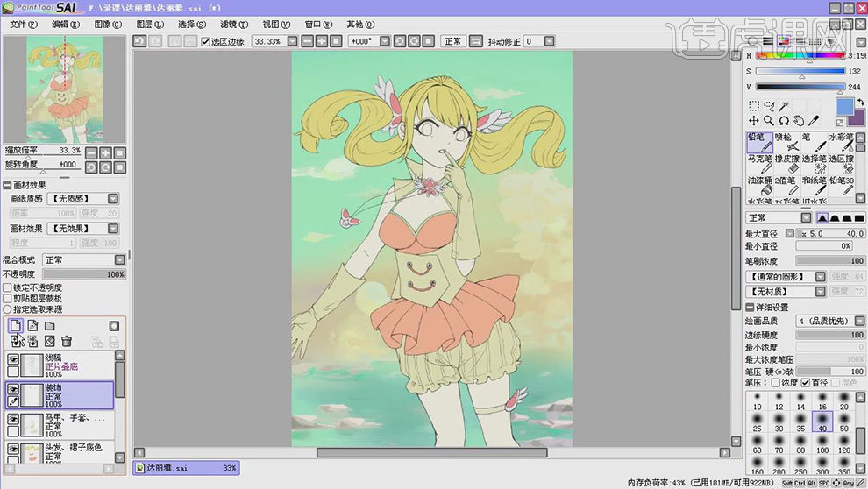Open the 滤镜 menu

point(234,25)
